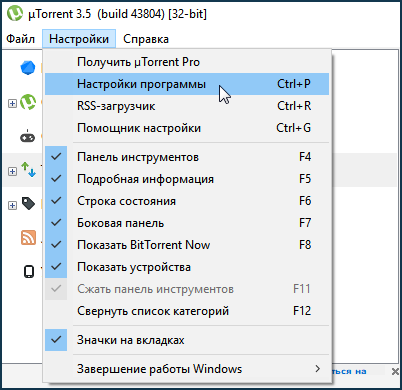Select the green µTorrent sidebar icon

click(28, 102)
